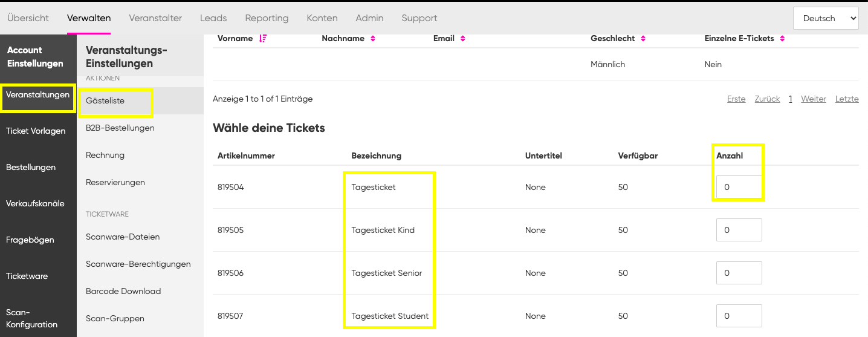This screenshot has height=337, width=868.
Task: Click the Erste pagination link
Action: point(736,99)
